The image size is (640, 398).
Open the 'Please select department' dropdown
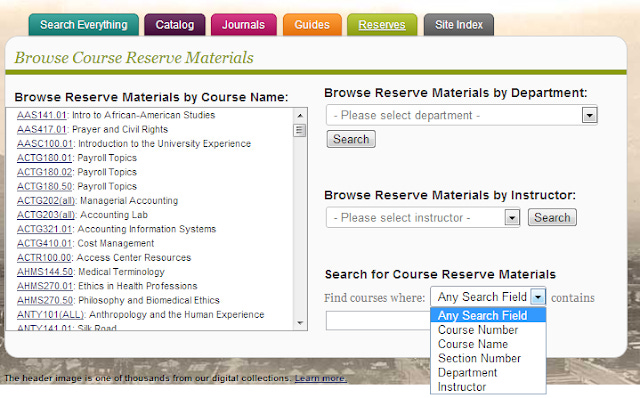462,115
